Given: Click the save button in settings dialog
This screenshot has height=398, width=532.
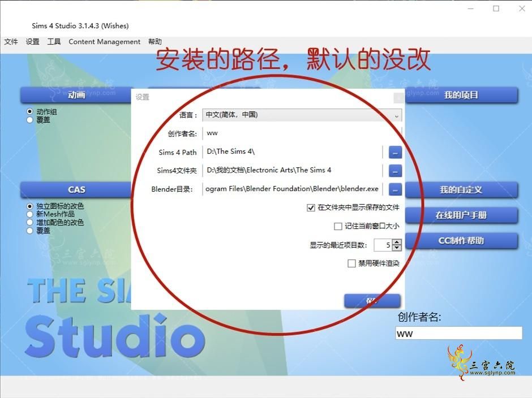Looking at the screenshot, I should (372, 301).
